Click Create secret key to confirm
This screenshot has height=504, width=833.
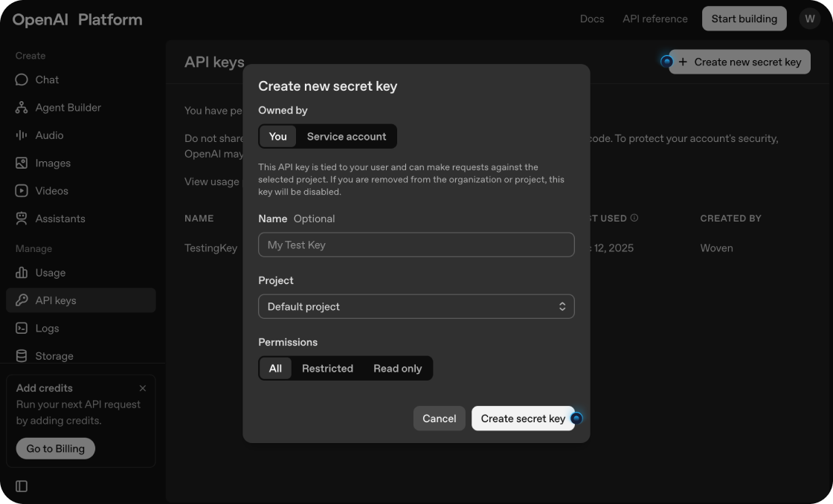(x=523, y=418)
